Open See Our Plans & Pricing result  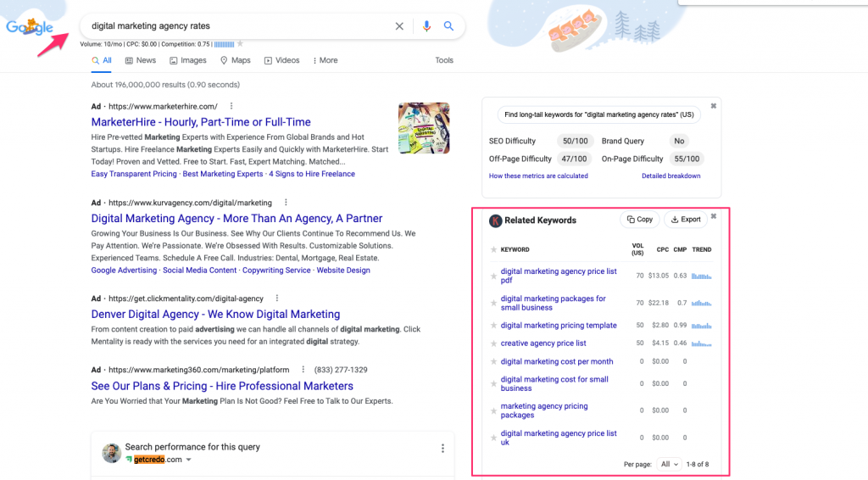pyautogui.click(x=222, y=386)
